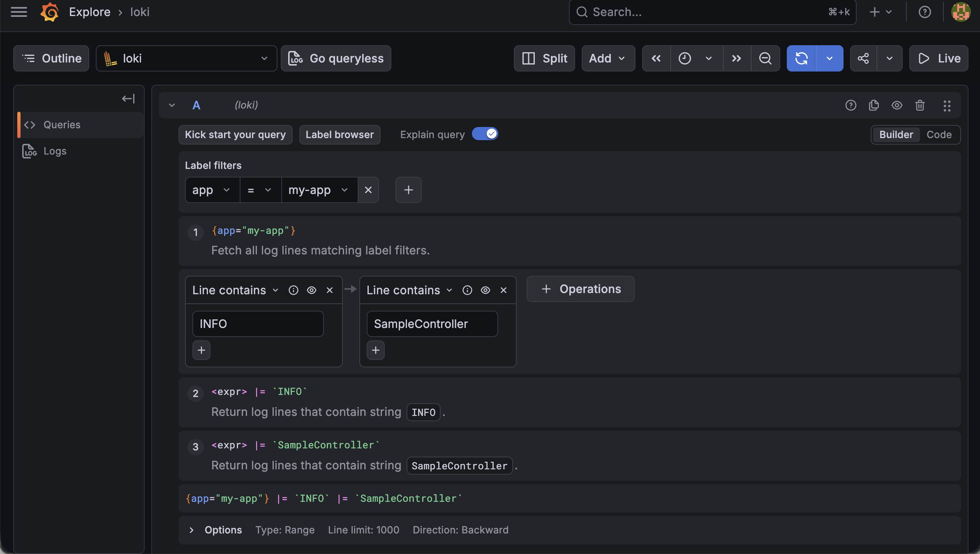
Task: Collapse the sidebar with arrow icon
Action: tap(128, 99)
